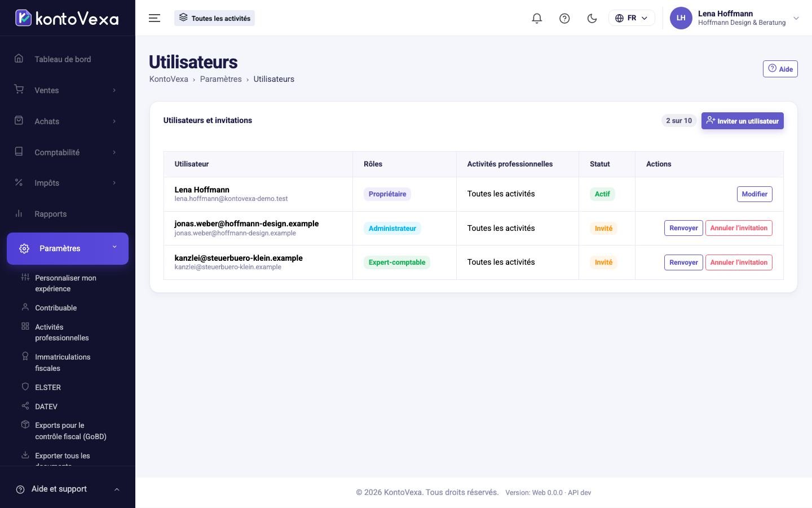Open the Rapports menu item
812x508 pixels.
pyautogui.click(x=68, y=214)
